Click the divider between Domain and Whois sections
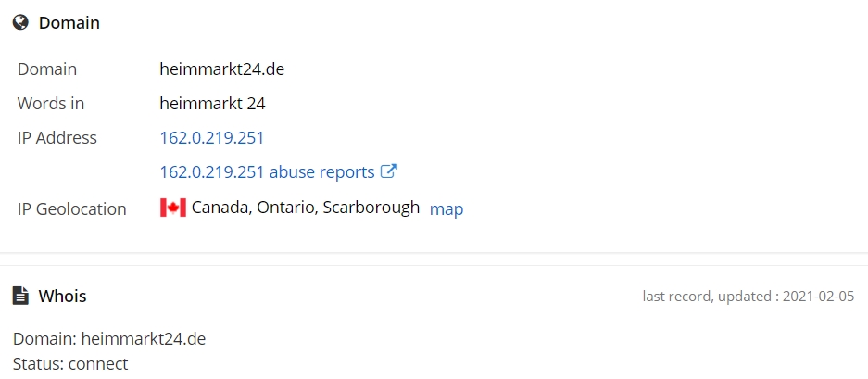868x379 pixels. coord(434,259)
